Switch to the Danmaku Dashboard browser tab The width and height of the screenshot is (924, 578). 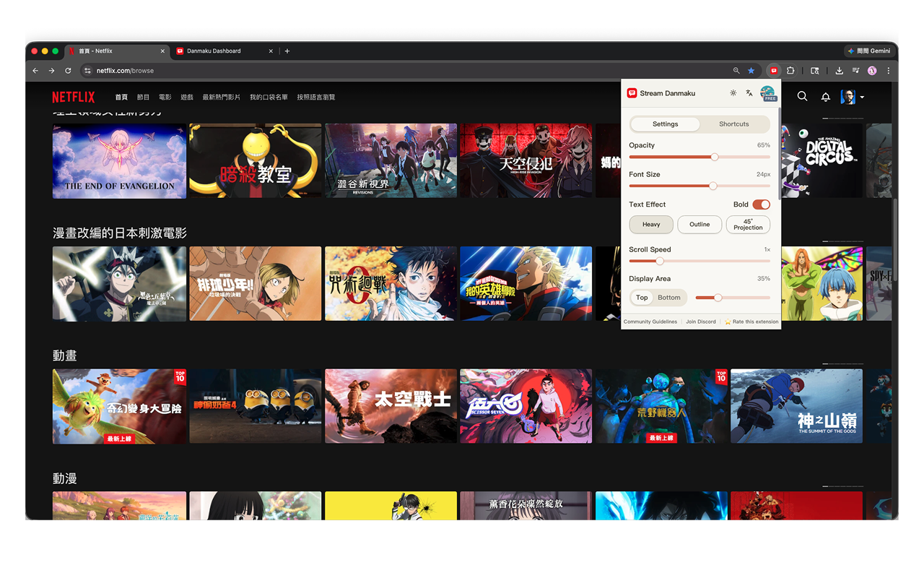(x=225, y=51)
